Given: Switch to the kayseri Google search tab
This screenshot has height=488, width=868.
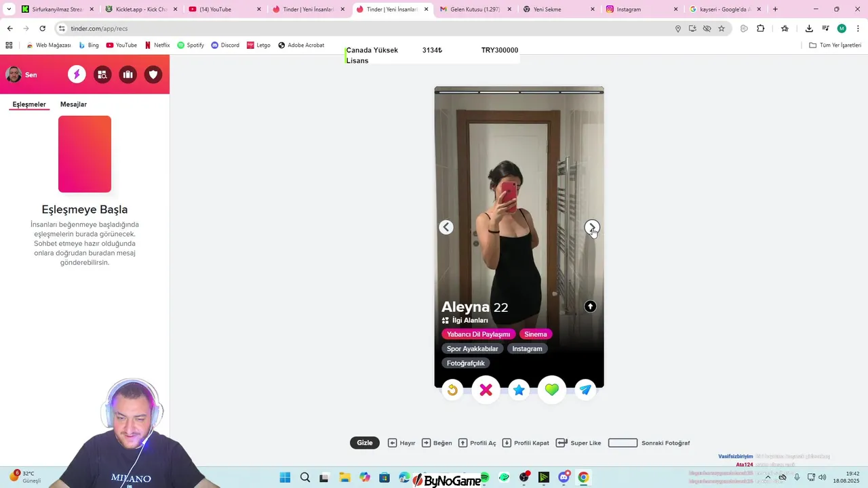Looking at the screenshot, I should (x=726, y=9).
